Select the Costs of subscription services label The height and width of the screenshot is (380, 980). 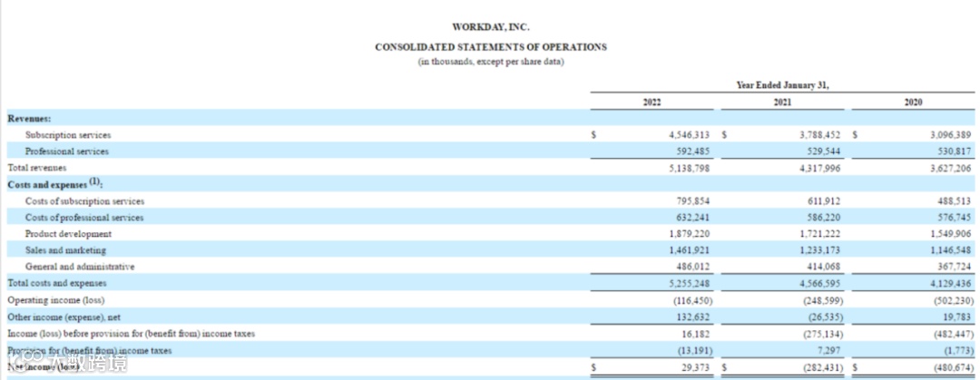(85, 201)
